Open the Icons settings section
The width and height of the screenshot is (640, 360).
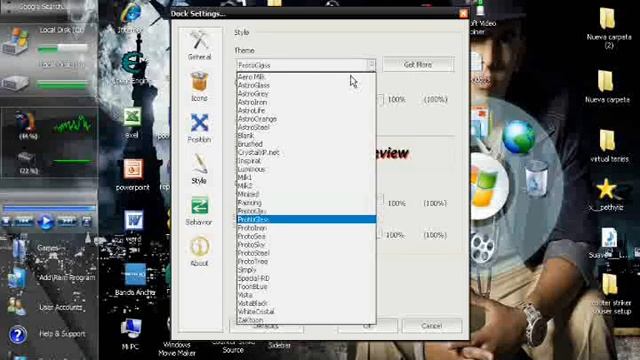point(200,87)
